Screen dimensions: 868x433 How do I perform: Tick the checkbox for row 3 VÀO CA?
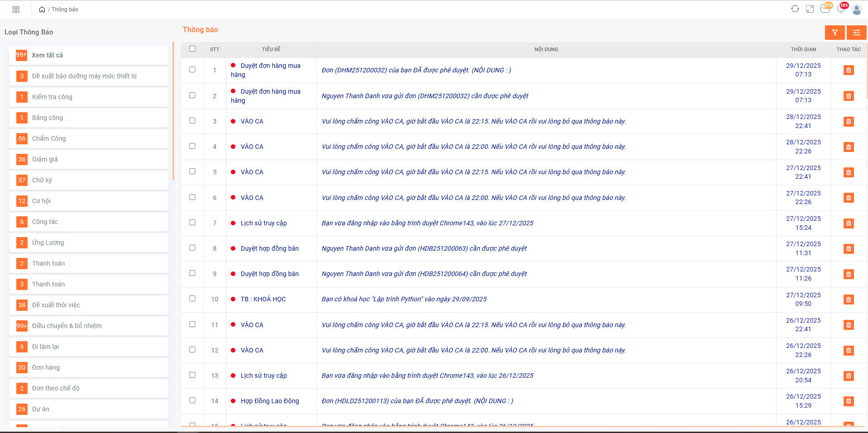point(192,121)
